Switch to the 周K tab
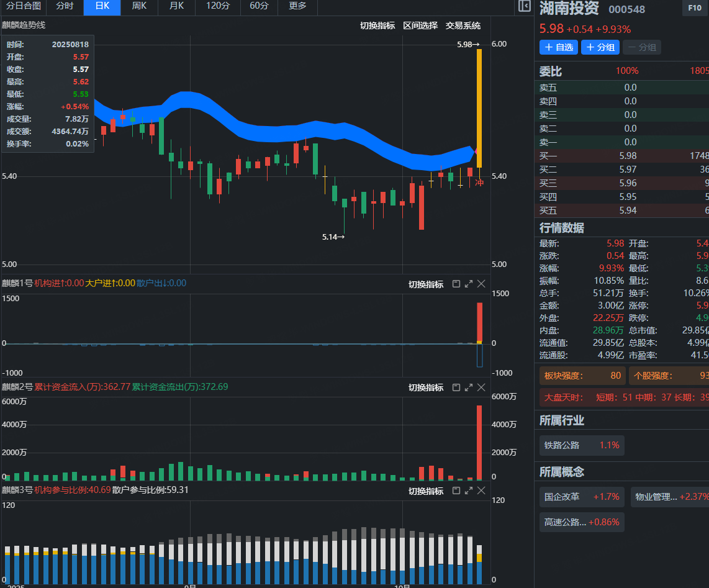709x588 pixels. [139, 6]
